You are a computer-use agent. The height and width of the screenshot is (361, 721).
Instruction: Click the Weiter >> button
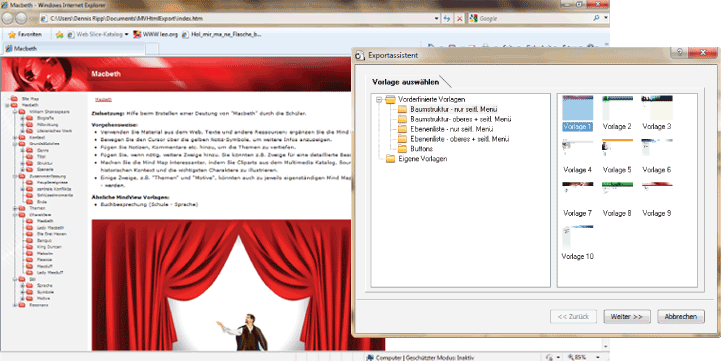[626, 316]
